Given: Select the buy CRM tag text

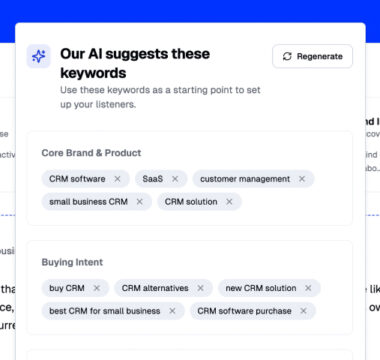Looking at the screenshot, I should click(67, 288).
